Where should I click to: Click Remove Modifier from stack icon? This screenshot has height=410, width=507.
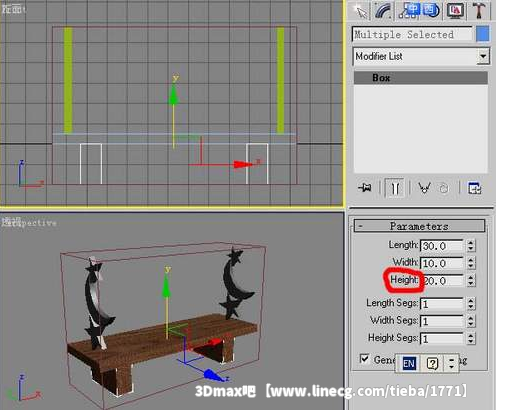tap(444, 189)
